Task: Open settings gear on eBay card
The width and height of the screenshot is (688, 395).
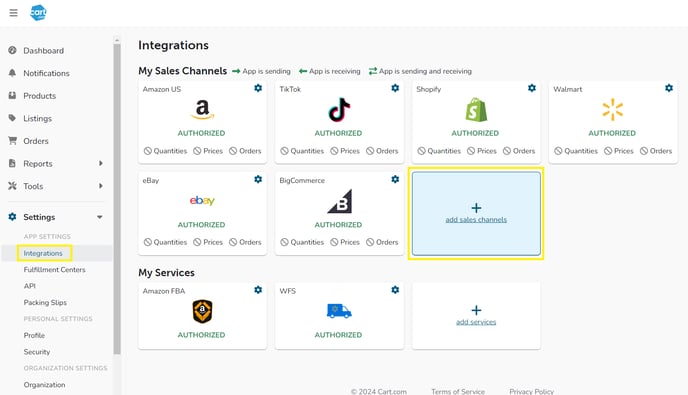Action: tap(258, 180)
